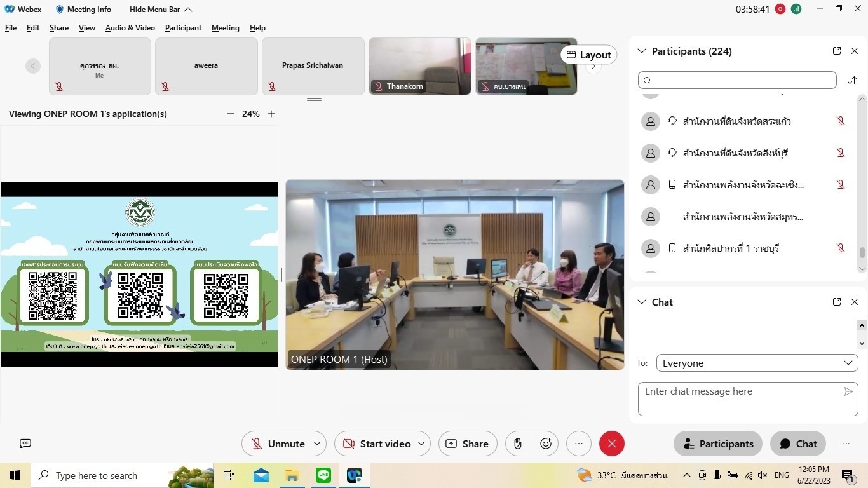Pop out the Participants panel

coord(837,51)
